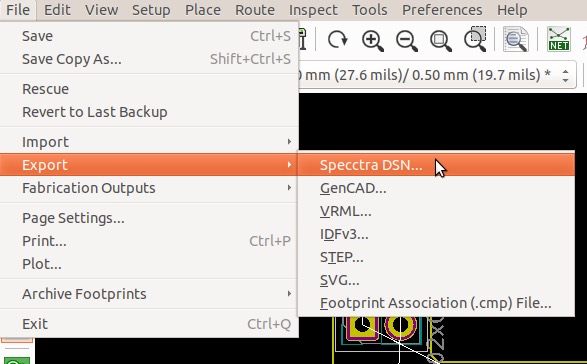This screenshot has width=587, height=364.
Task: Open the View menu
Action: click(101, 10)
